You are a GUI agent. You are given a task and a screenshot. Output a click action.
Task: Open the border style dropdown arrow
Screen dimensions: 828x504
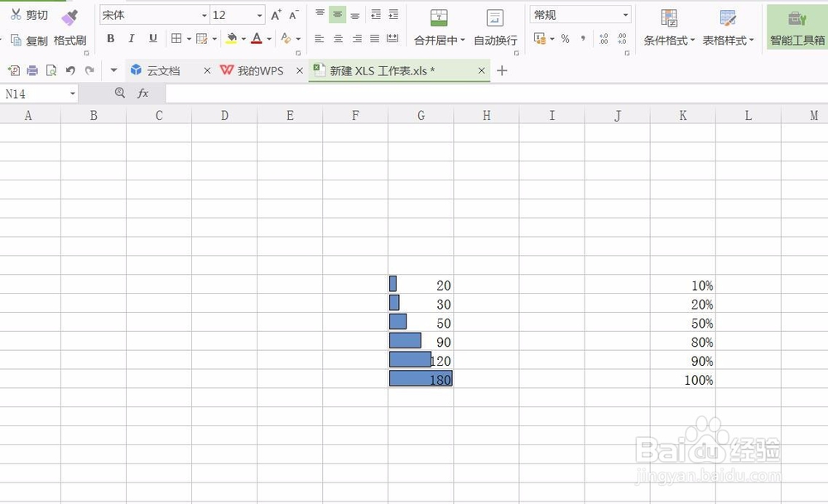click(x=189, y=39)
